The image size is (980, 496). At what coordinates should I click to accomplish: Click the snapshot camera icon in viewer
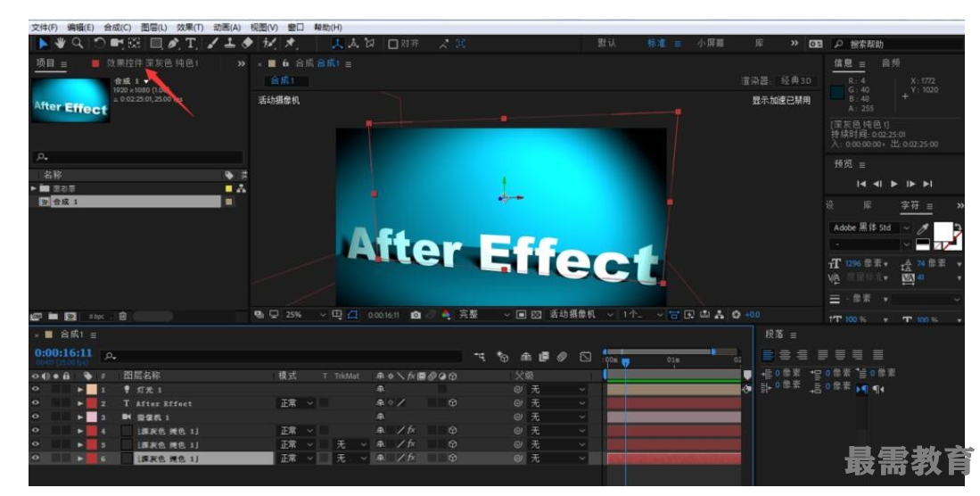tap(416, 315)
